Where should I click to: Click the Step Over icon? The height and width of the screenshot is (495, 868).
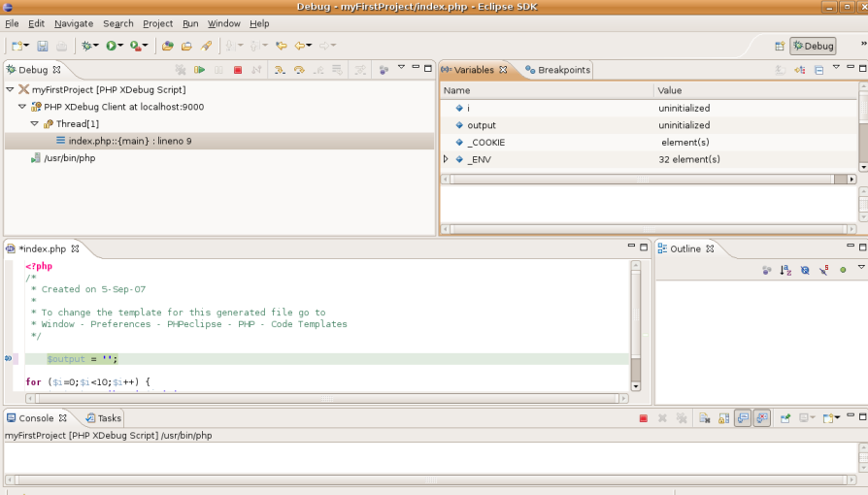[299, 70]
